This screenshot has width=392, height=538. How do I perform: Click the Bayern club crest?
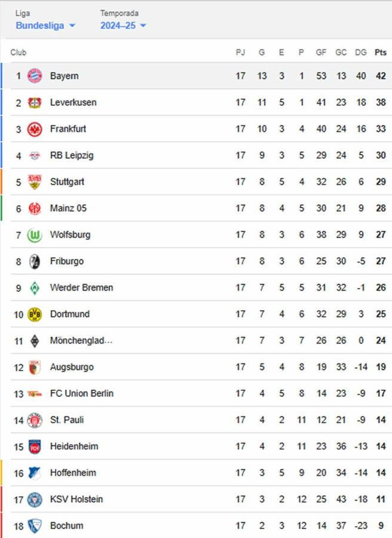[34, 76]
